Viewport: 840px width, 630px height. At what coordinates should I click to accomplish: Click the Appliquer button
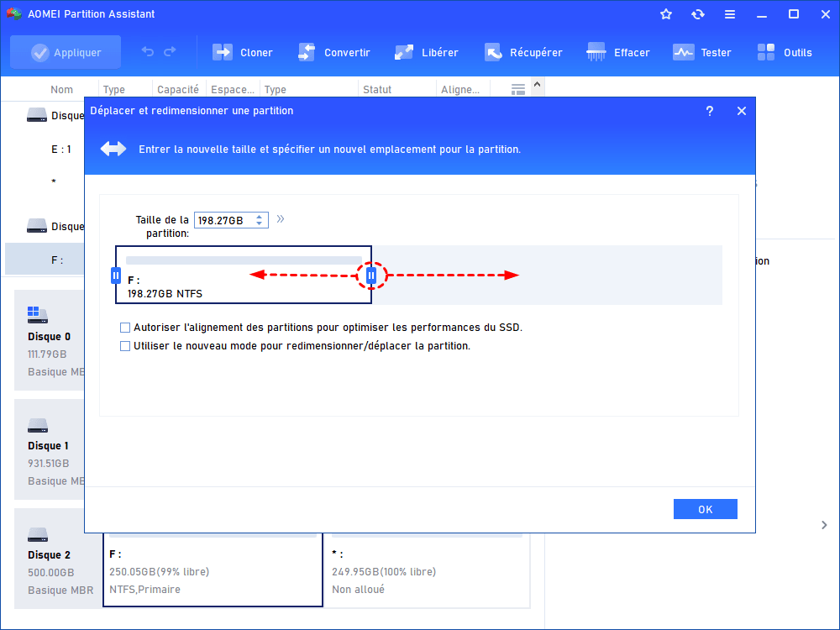pos(66,52)
